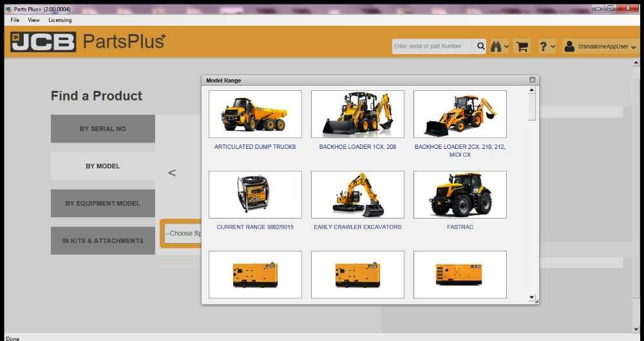Click Model Range scrollbar down arrow

pos(532,297)
